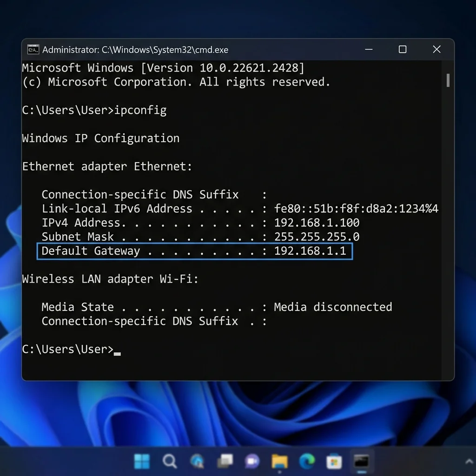Click the '(c) Microsoft Corporation. All rights reserved.' line
The image size is (476, 476).
pyautogui.click(x=176, y=82)
